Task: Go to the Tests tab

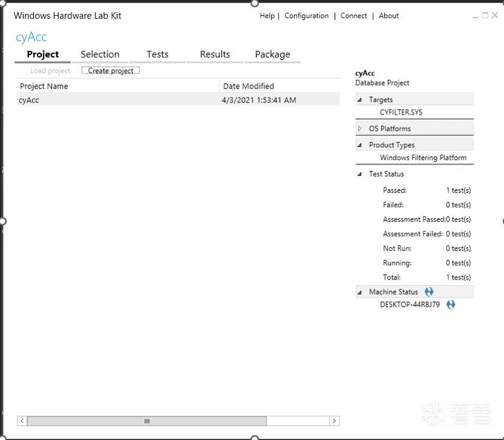Action: tap(158, 55)
